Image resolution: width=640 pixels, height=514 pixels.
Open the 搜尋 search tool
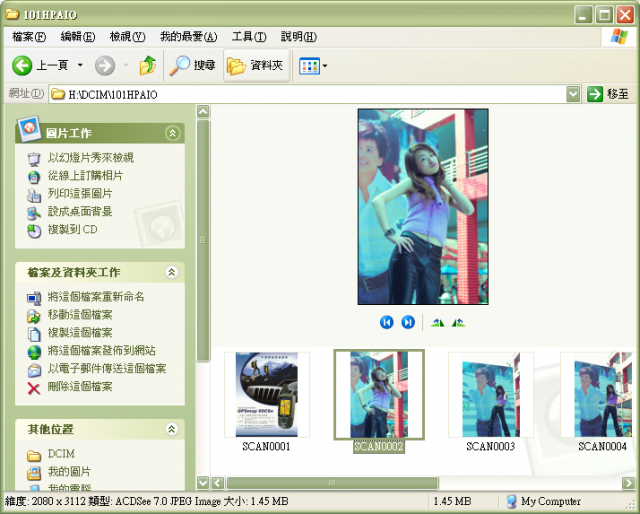tap(192, 65)
